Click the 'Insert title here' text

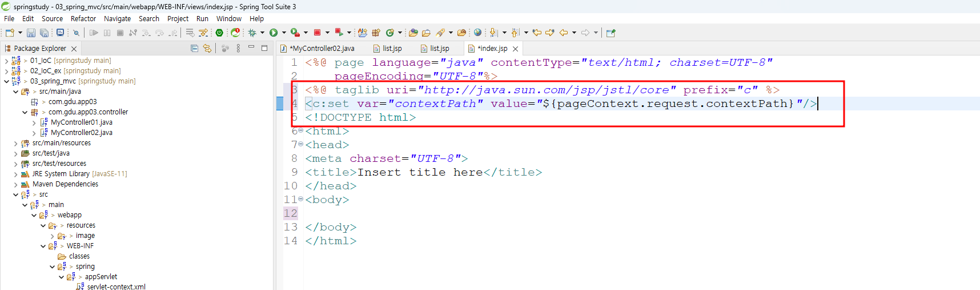tap(420, 172)
